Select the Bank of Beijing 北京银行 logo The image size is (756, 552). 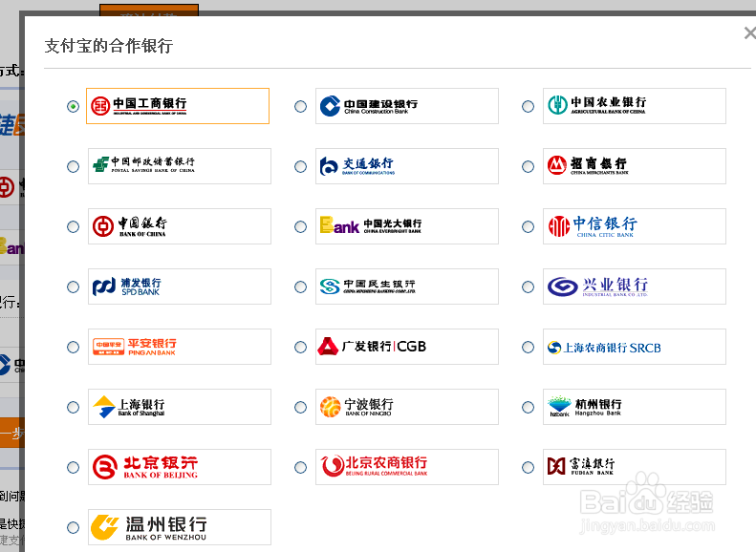pos(180,467)
